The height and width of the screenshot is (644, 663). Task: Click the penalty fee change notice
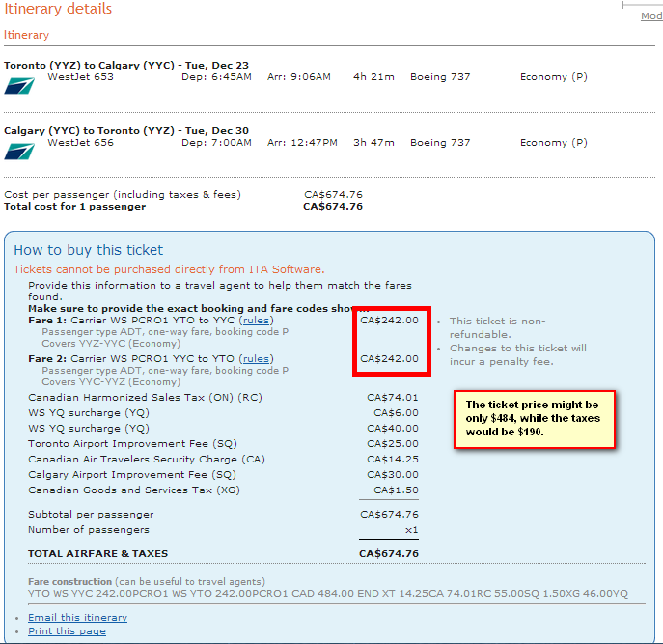[518, 355]
